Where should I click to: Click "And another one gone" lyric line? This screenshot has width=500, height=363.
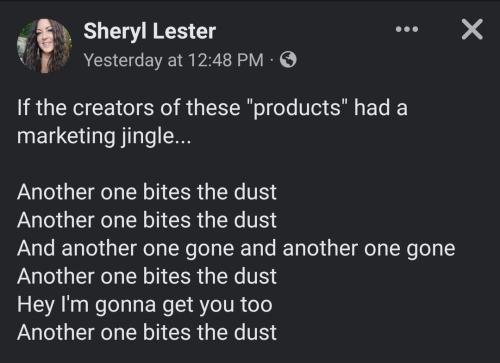point(236,249)
